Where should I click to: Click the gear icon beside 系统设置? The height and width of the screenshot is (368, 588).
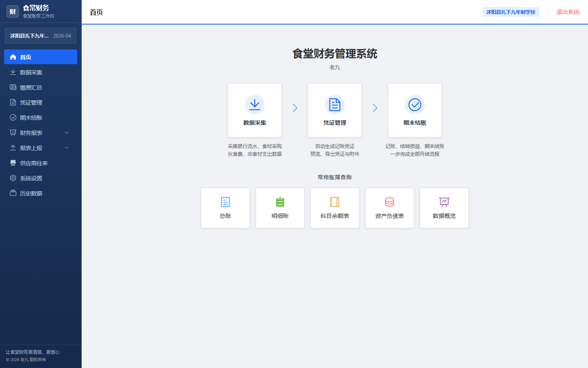[13, 178]
